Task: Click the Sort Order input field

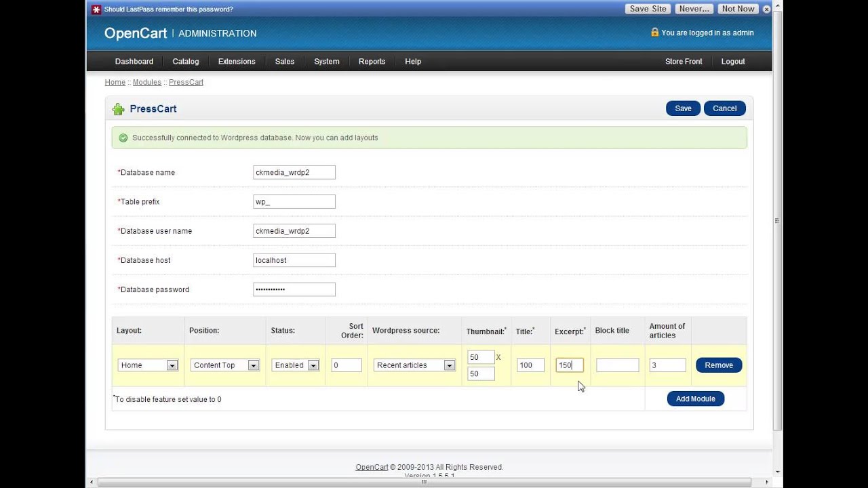Action: pos(347,365)
